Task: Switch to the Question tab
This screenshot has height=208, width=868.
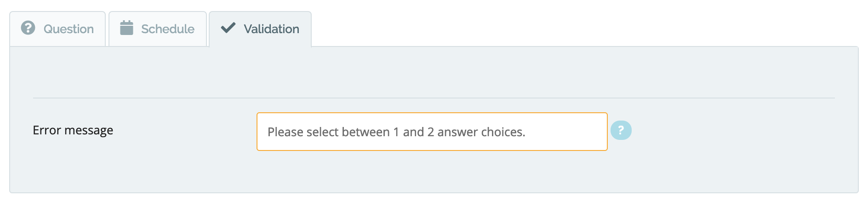Action: (x=58, y=29)
